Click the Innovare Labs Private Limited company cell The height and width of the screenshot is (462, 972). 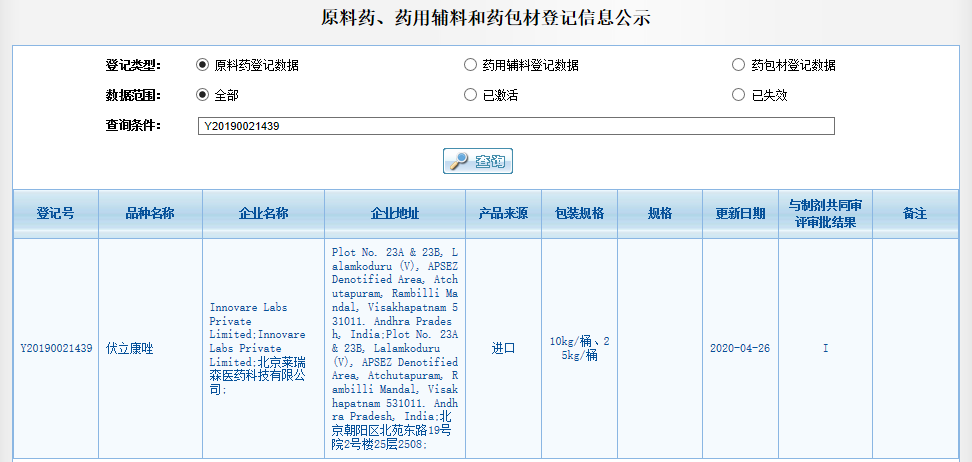pos(263,349)
